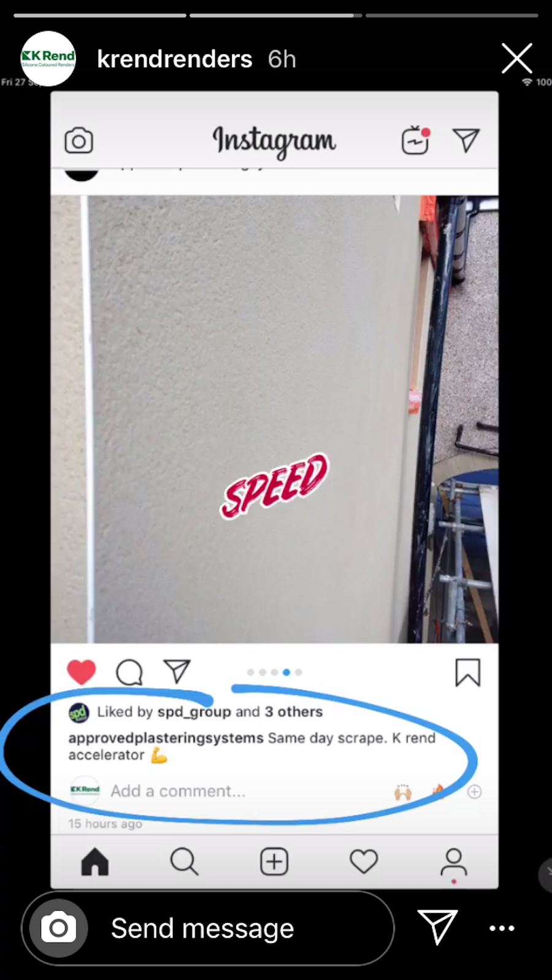Open the IGTV icon in header

[416, 140]
